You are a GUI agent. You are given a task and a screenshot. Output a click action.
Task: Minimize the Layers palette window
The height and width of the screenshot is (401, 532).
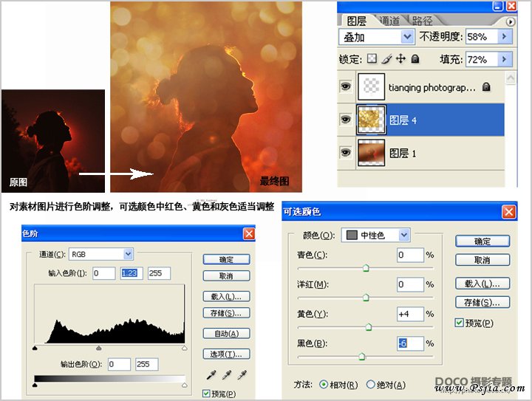[x=498, y=6]
